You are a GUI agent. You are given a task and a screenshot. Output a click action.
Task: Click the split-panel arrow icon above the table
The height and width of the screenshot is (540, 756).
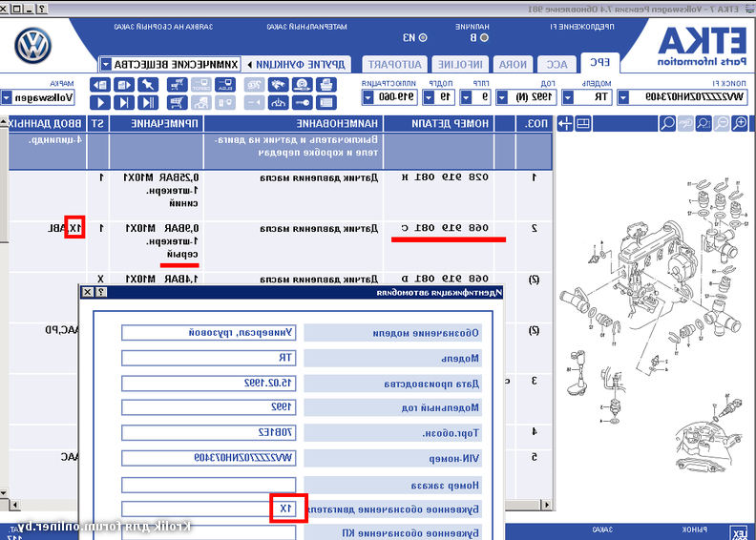(x=565, y=123)
